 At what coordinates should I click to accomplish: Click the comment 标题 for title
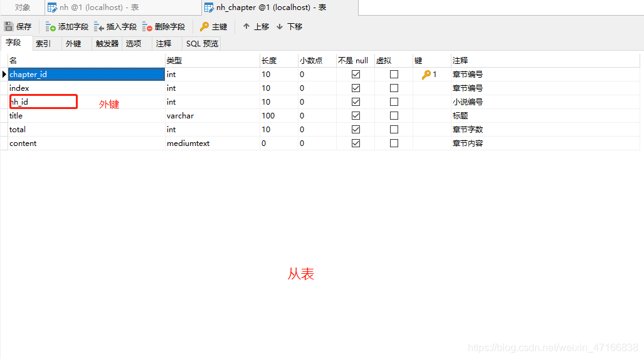(x=460, y=116)
